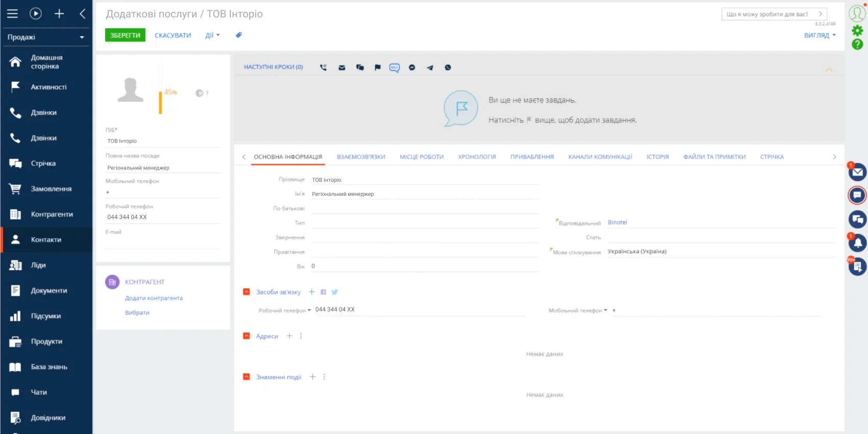The image size is (868, 434).
Task: Click the 45% profile completeness bar
Action: tap(160, 89)
